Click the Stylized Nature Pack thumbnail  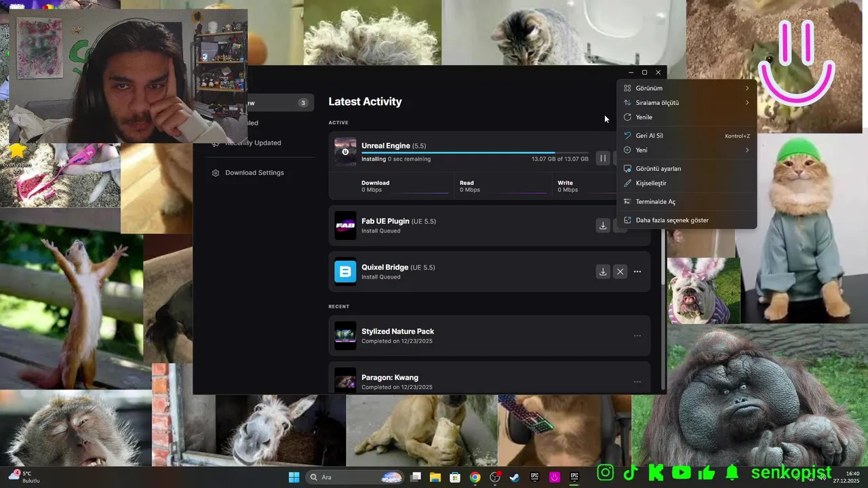345,335
